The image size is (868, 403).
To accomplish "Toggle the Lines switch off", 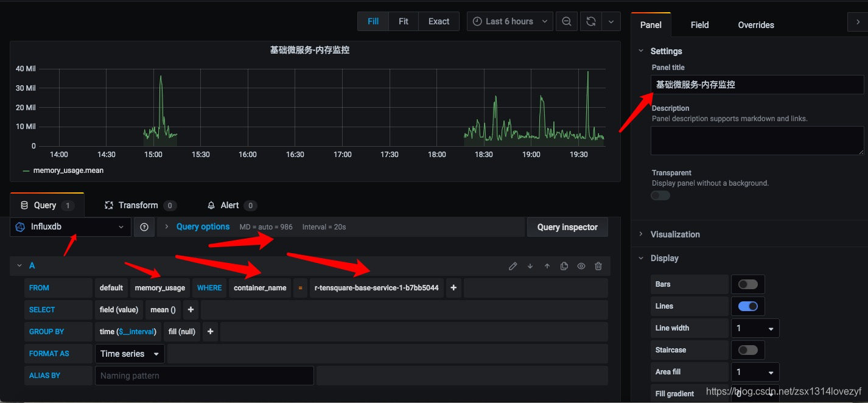I will 748,306.
